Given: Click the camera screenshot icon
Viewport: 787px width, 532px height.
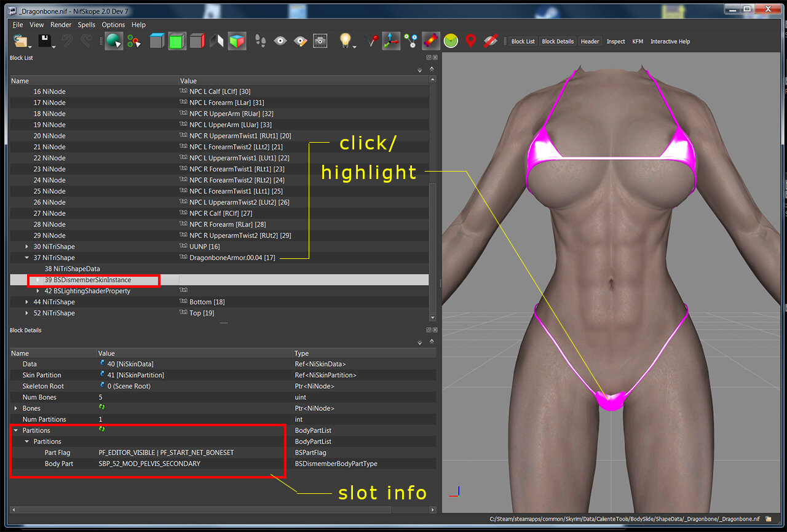Looking at the screenshot, I should pyautogui.click(x=320, y=41).
